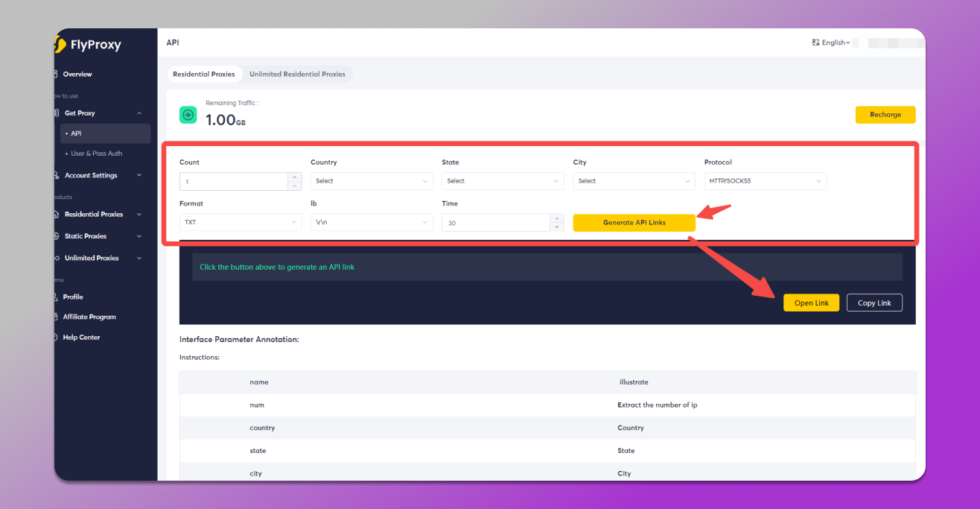Open the lb line-break dropdown
Image resolution: width=980 pixels, height=509 pixels.
coord(372,222)
